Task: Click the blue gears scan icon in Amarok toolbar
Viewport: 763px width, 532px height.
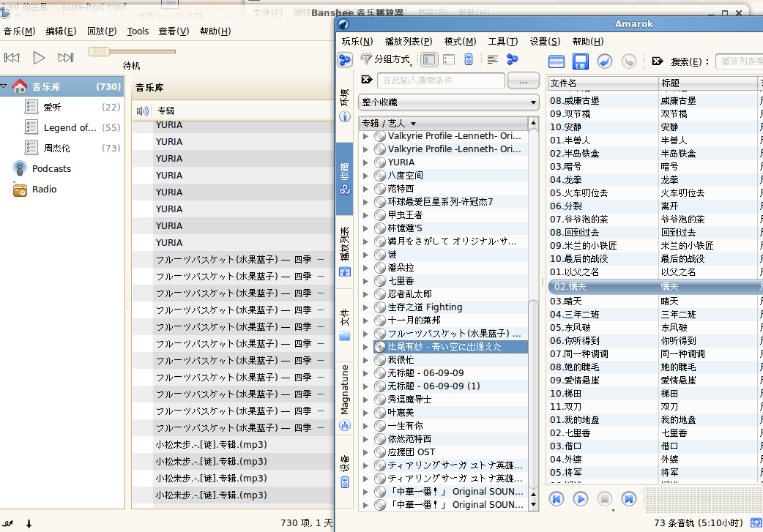Action: [x=513, y=59]
